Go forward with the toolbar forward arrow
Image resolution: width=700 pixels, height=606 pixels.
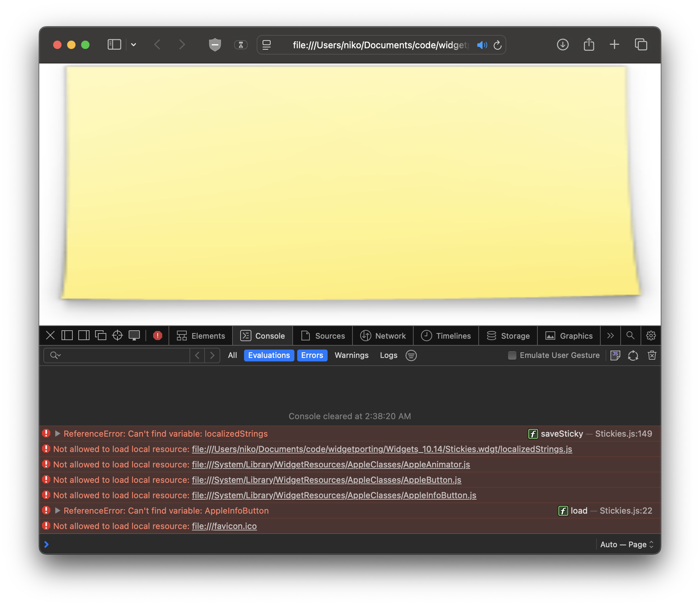pyautogui.click(x=182, y=45)
